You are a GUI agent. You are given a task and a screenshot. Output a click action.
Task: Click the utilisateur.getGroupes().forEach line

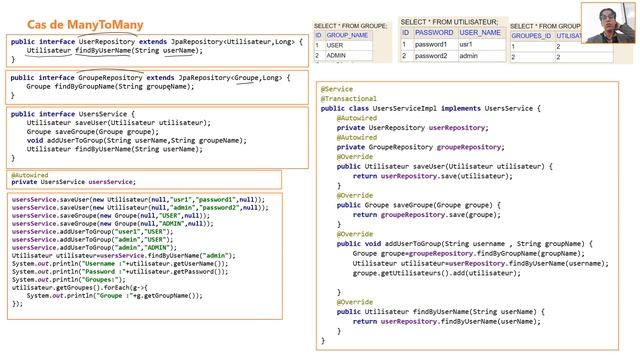pyautogui.click(x=80, y=287)
